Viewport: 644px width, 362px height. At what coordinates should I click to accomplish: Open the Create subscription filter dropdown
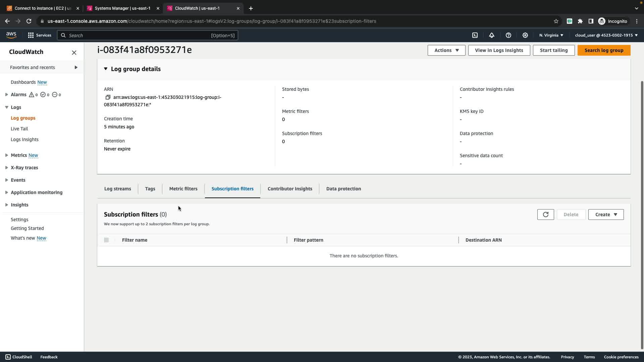(606, 215)
